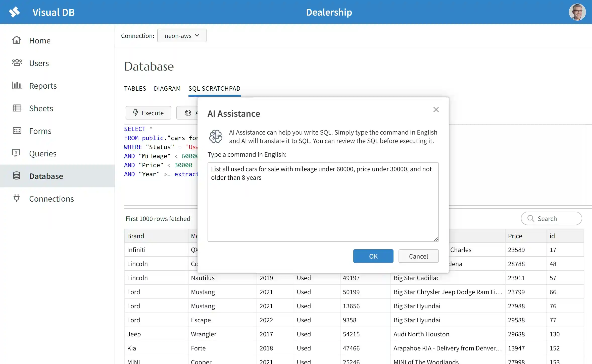The height and width of the screenshot is (364, 592).
Task: Click the Reports bar chart icon
Action: (17, 85)
